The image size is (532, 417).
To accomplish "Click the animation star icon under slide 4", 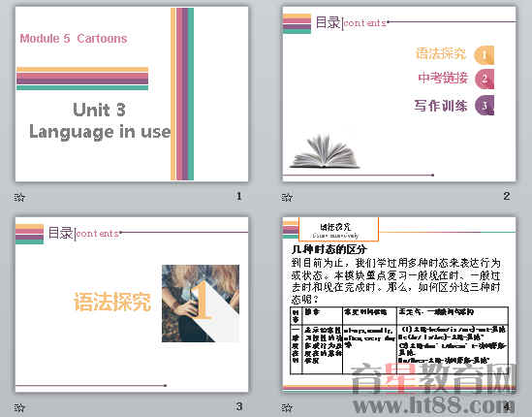I will (x=287, y=407).
